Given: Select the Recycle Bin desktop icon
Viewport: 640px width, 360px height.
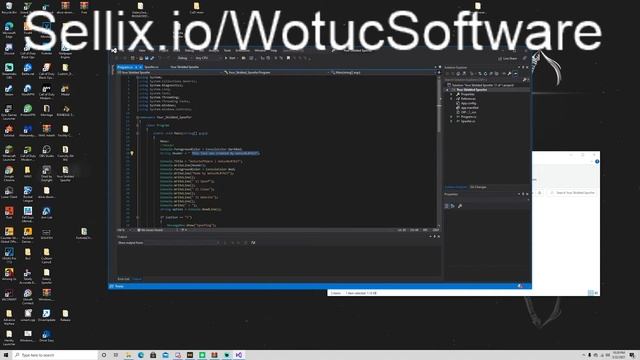Looking at the screenshot, I should 9,8.
